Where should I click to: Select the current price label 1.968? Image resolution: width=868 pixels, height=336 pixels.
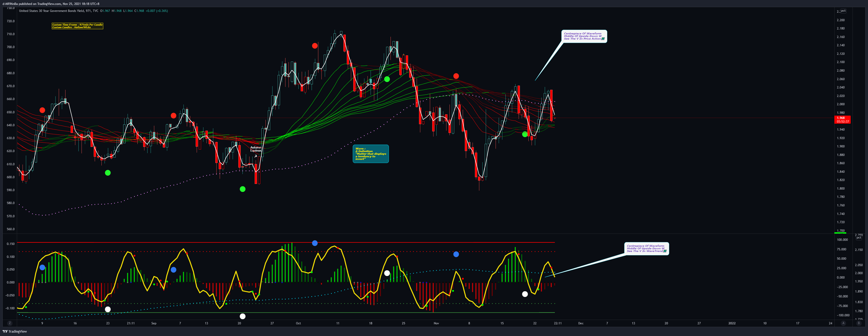point(842,120)
